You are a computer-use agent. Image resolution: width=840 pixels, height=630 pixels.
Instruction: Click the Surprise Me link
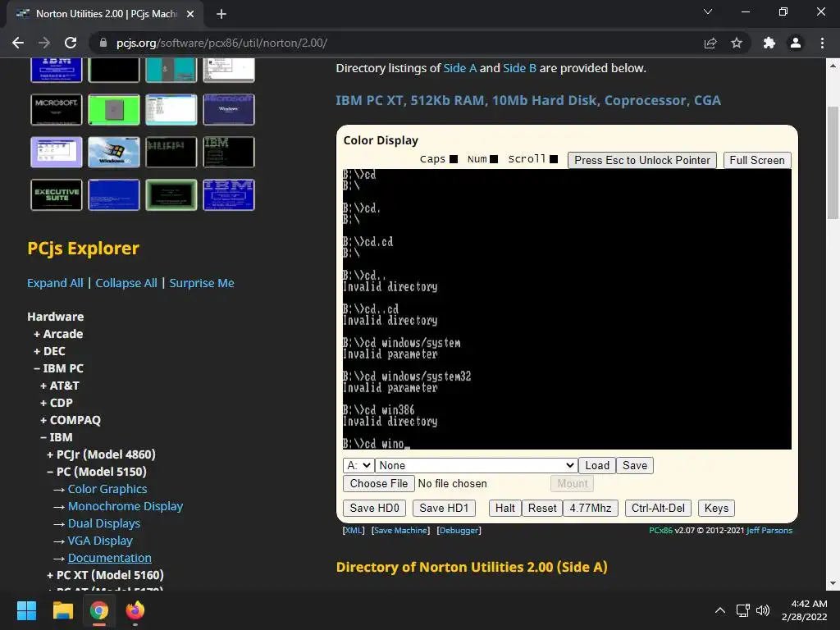click(x=202, y=283)
